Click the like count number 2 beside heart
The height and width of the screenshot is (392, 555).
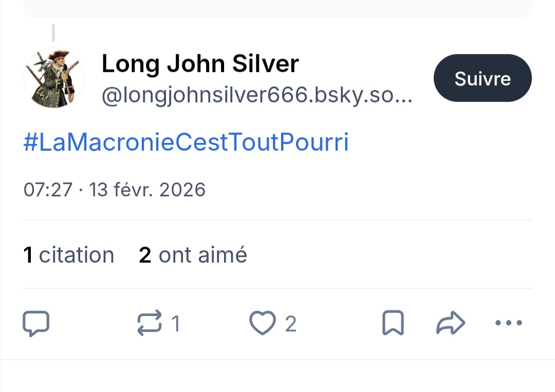(290, 324)
